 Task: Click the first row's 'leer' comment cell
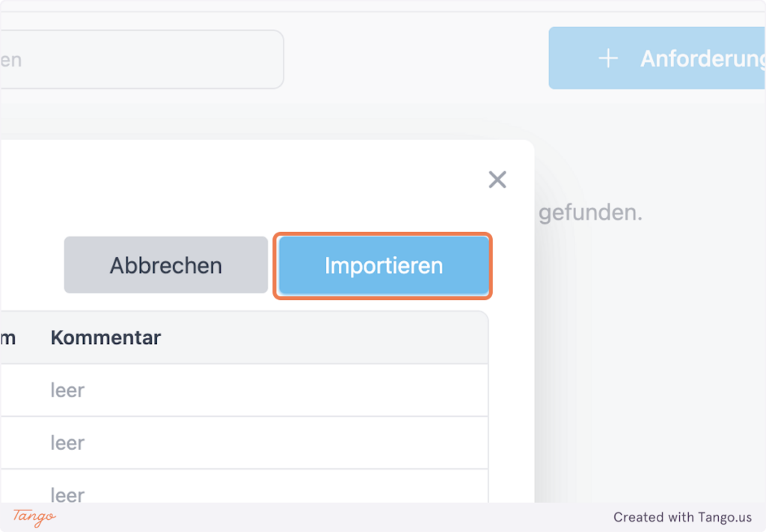click(67, 390)
